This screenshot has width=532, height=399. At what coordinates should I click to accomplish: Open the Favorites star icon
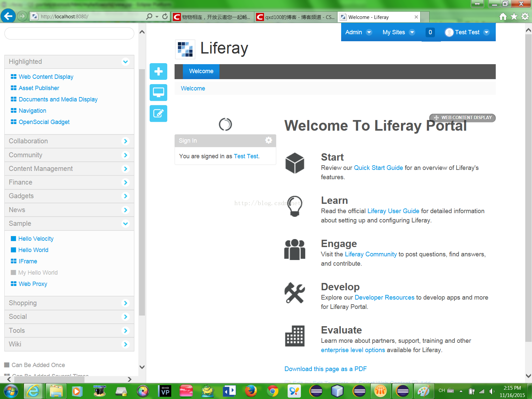tap(514, 16)
